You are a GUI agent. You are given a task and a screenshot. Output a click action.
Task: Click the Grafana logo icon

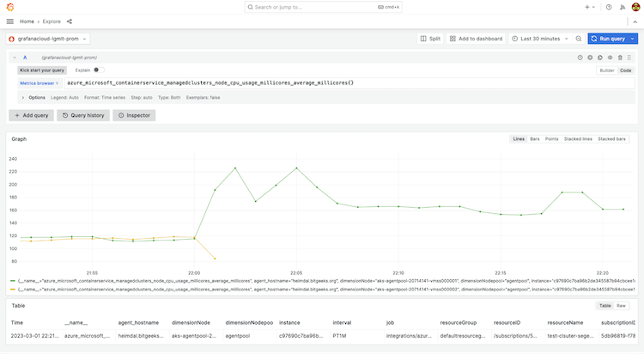point(10,6)
